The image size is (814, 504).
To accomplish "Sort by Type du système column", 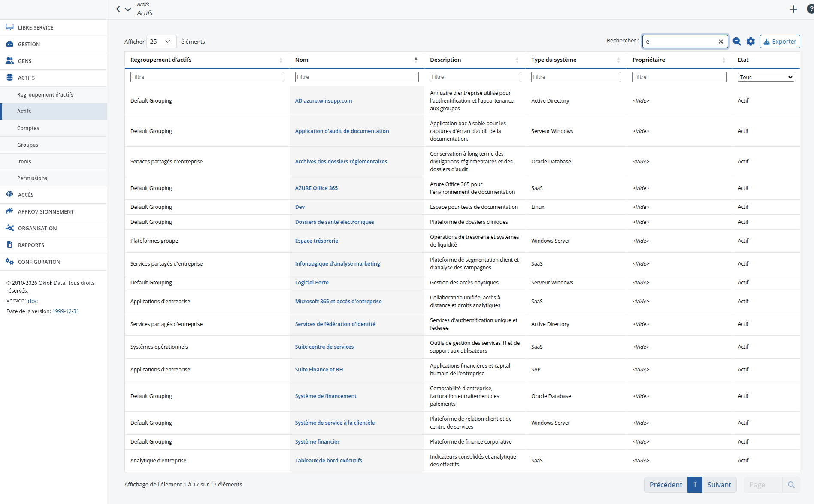I will [576, 60].
